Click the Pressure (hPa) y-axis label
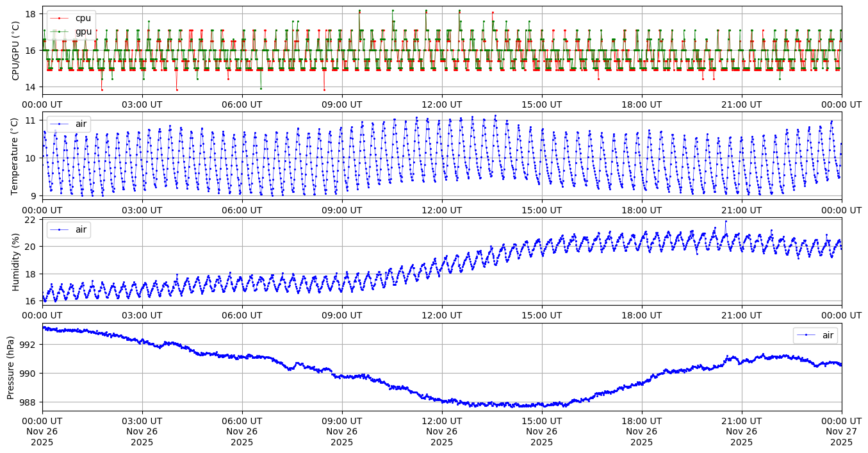This screenshot has width=868, height=453. point(11,367)
